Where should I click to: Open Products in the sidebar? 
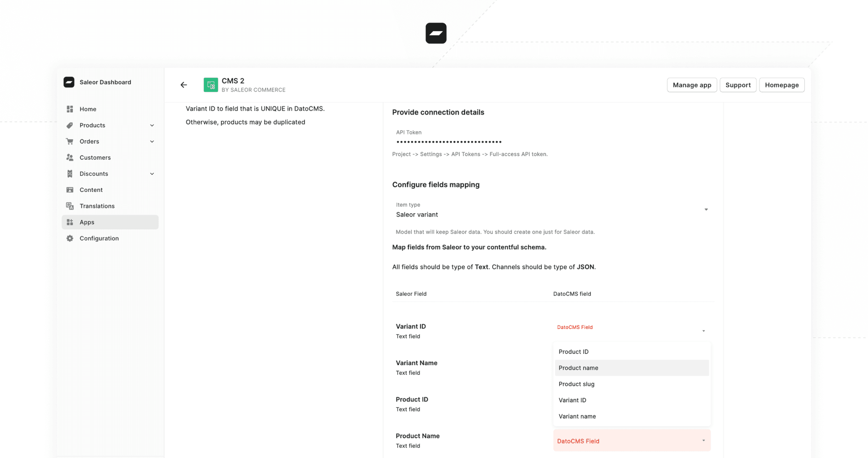110,125
